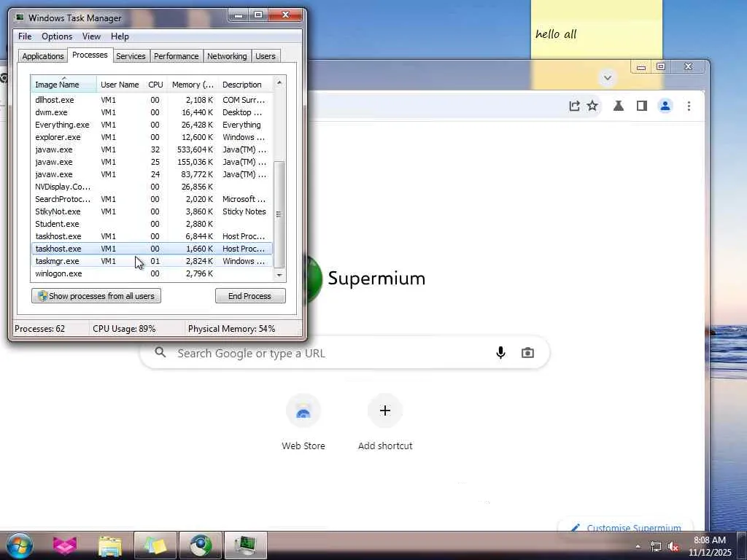Select the Student.exe process row
Screen dimensions: 747x560
coord(152,224)
